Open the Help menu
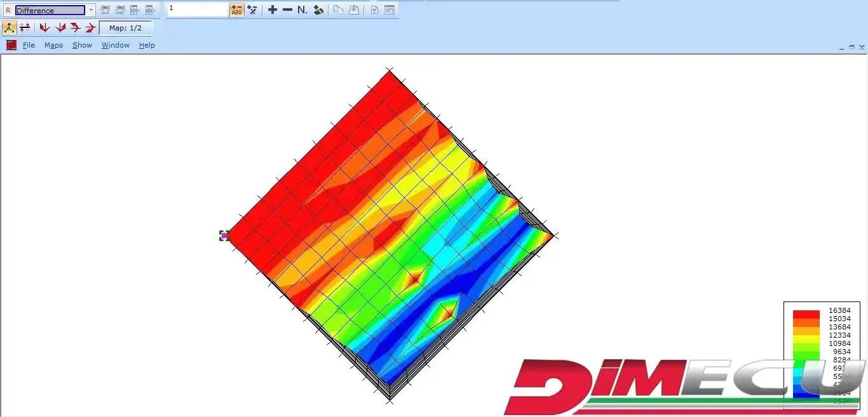The height and width of the screenshot is (417, 868). pos(147,45)
